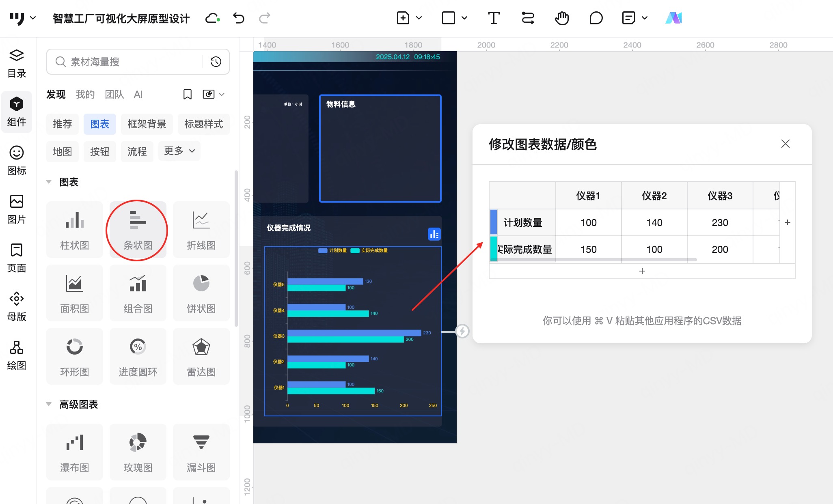Collapse the 图表 section
This screenshot has height=504, width=833.
coord(49,182)
